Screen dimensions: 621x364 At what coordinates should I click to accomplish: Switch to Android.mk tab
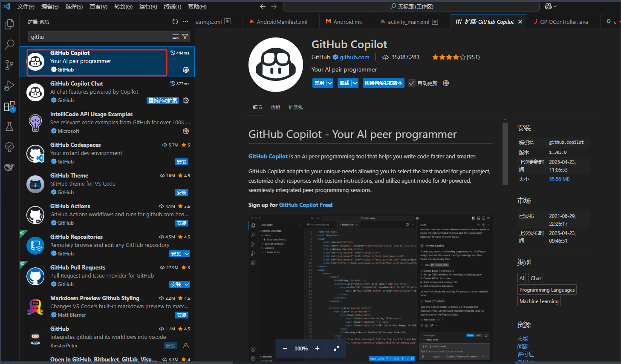(x=347, y=22)
